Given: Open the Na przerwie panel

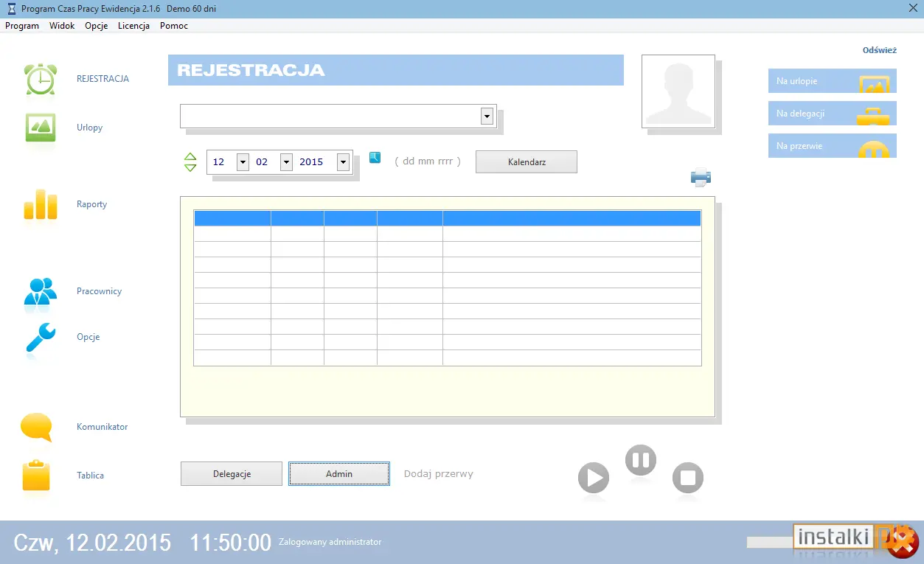Looking at the screenshot, I should click(x=833, y=146).
